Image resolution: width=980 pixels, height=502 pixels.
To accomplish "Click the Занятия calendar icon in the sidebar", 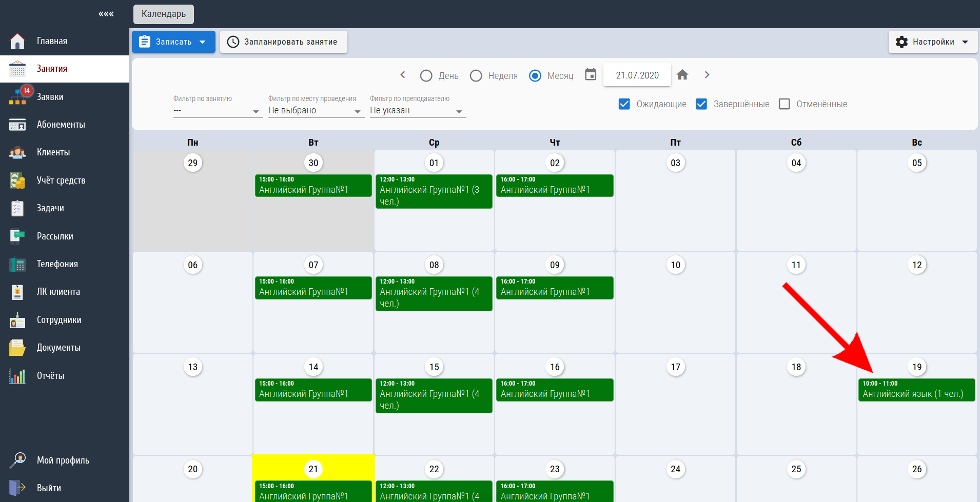I will point(17,69).
